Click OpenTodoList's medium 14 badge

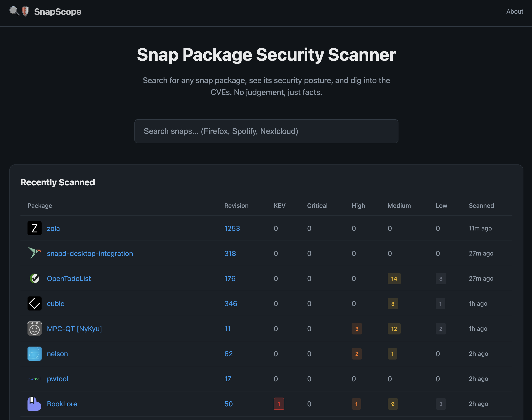tap(394, 279)
